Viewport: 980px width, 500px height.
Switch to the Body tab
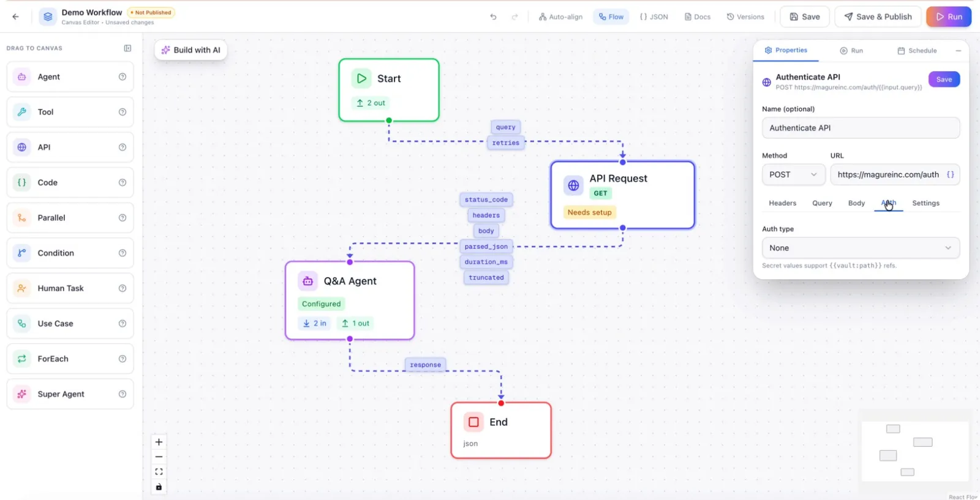coord(856,203)
